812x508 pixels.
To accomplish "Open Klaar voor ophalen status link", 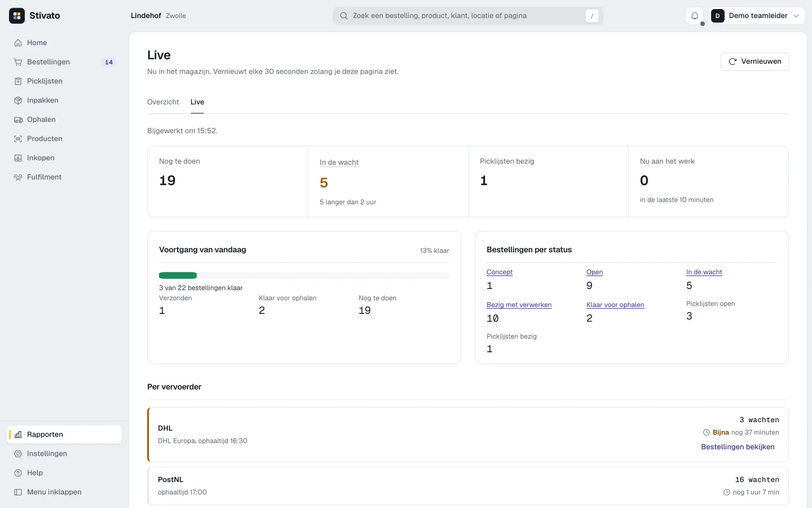I will [615, 305].
